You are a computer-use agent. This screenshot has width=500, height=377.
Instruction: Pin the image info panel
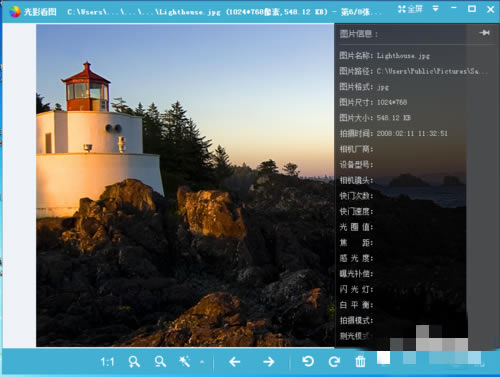click(484, 33)
